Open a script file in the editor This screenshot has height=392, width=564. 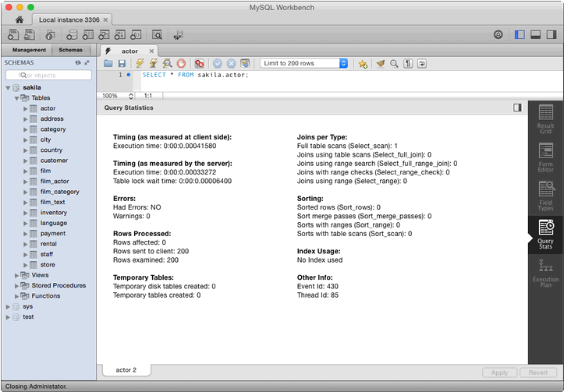pos(108,64)
